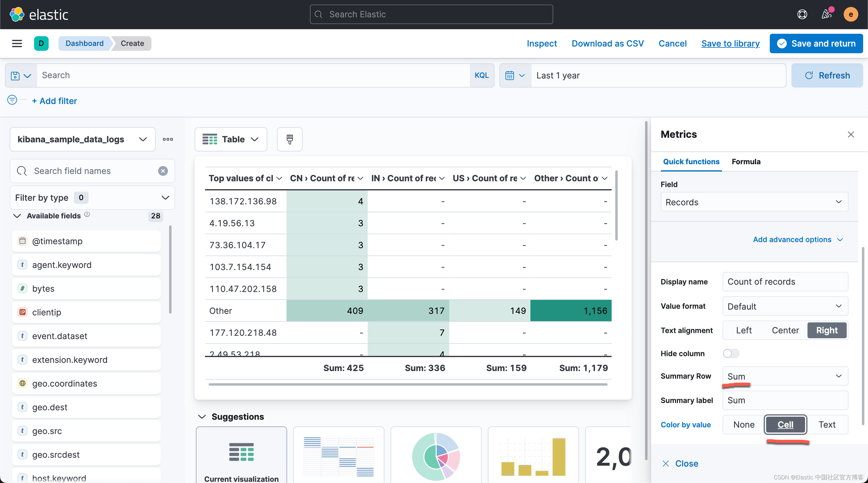This screenshot has height=483, width=868.
Task: Open the Summary Row dropdown
Action: click(x=785, y=376)
